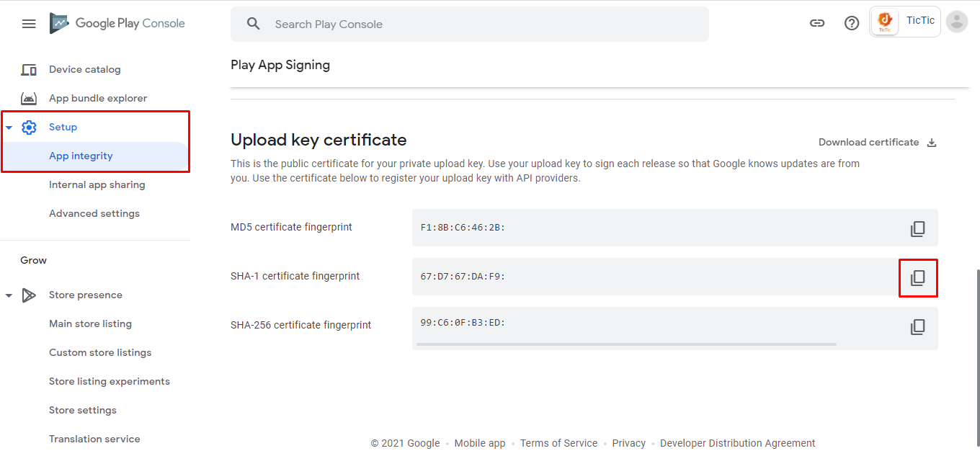Open the TicTic app selector

[x=905, y=22]
